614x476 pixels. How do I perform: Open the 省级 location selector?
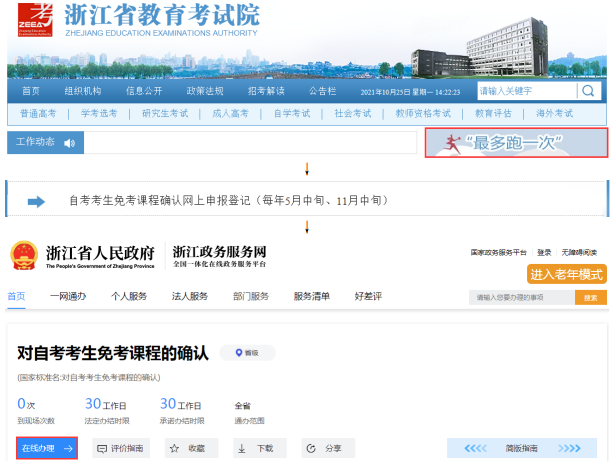247,353
